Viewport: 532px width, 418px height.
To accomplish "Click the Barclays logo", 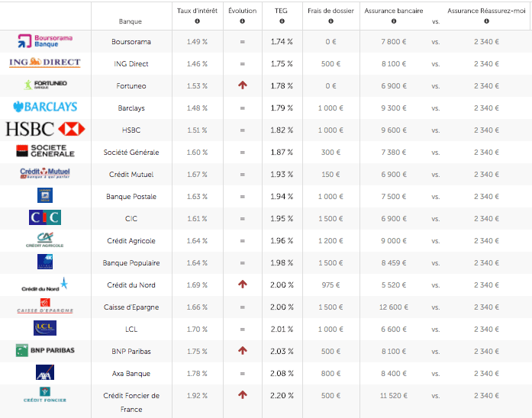I will tap(45, 107).
